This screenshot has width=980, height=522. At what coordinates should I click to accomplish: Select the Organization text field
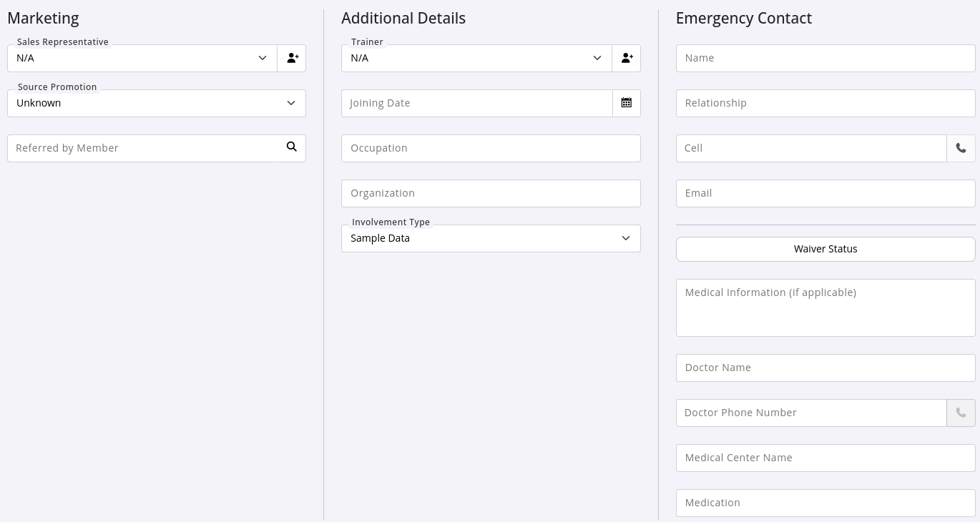pyautogui.click(x=491, y=193)
